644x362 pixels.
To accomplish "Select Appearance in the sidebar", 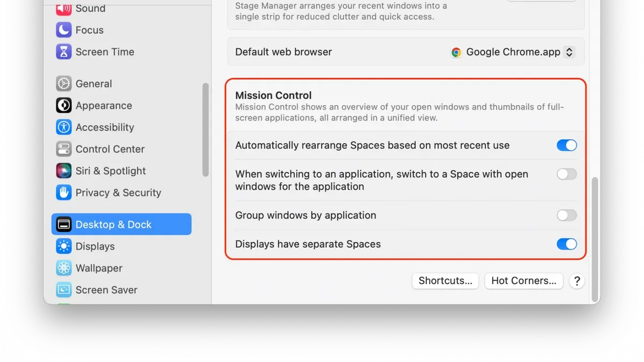I will (121, 105).
